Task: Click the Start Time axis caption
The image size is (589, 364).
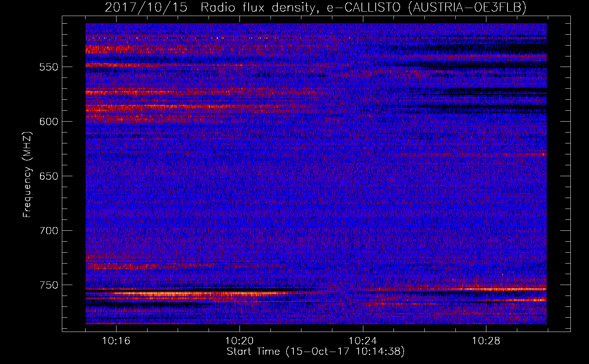Action: coord(316,352)
